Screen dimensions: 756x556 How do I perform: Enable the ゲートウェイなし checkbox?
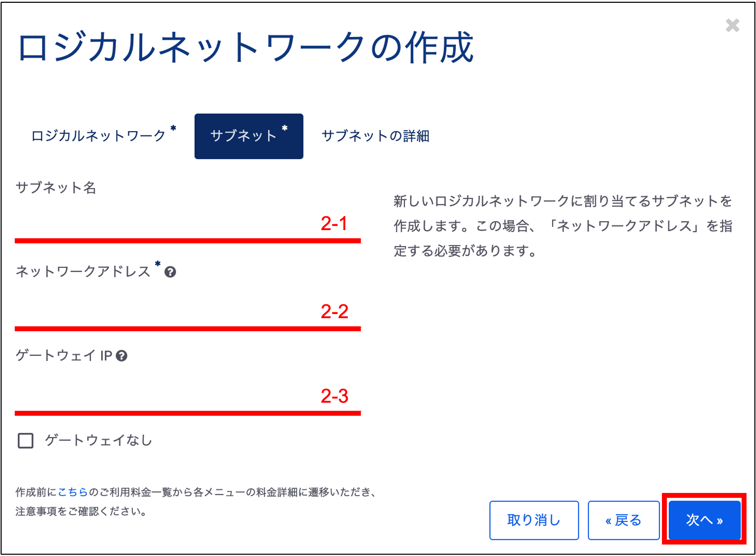click(x=26, y=441)
